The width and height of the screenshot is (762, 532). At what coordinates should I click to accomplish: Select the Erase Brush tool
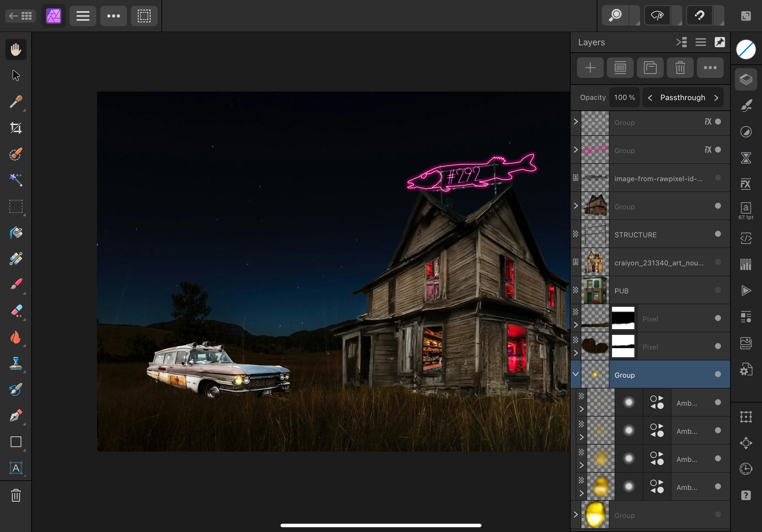pos(16,311)
